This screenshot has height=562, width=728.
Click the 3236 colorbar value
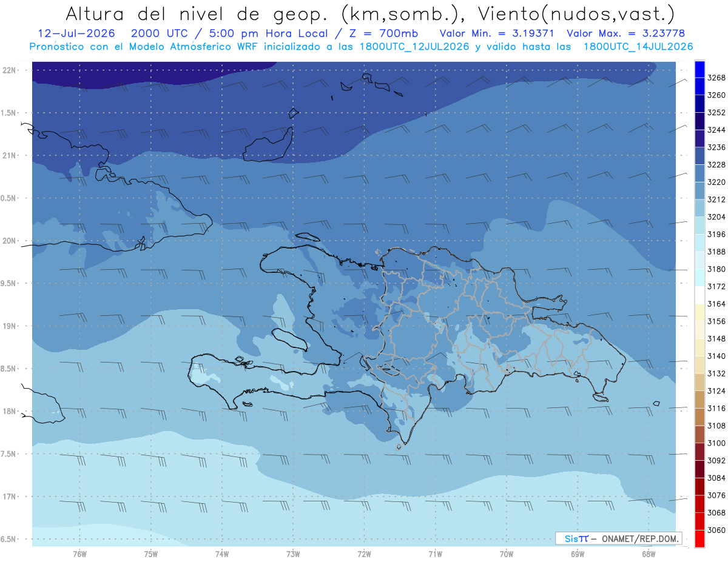tap(716, 147)
